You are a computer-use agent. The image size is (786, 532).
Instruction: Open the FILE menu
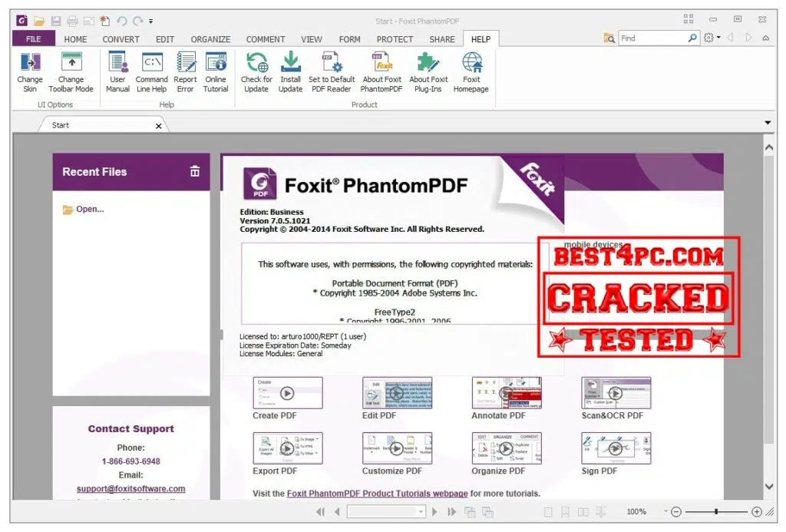[34, 39]
